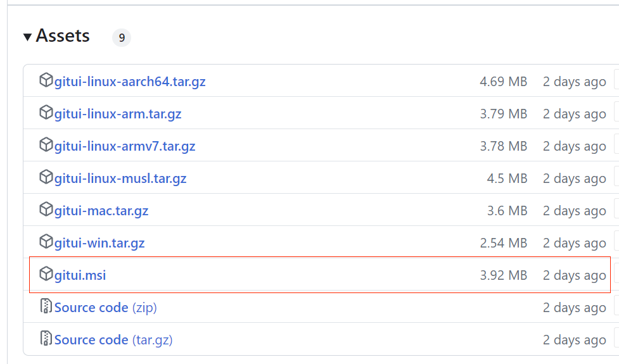Collapse the Assets section triangle
Viewport: 619px width, 364px height.
[x=27, y=37]
